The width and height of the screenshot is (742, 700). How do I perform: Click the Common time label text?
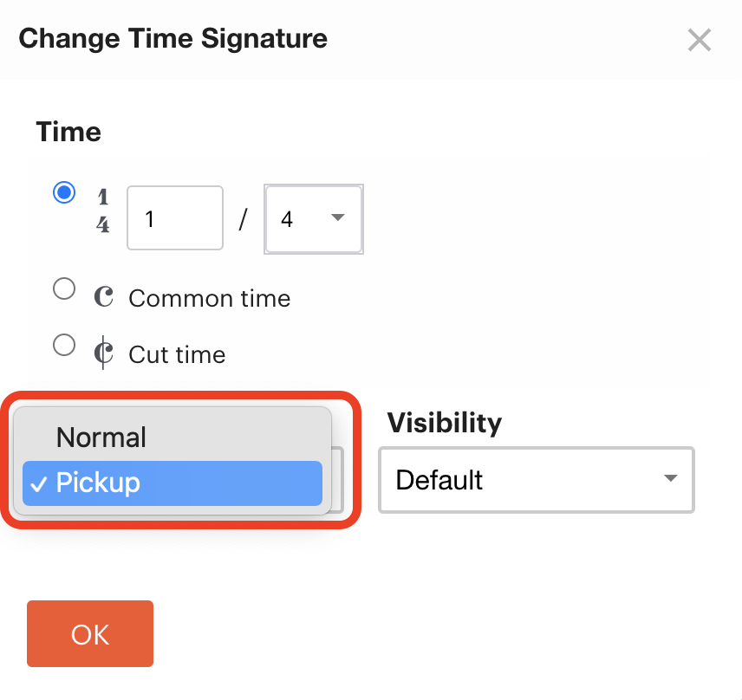[210, 299]
